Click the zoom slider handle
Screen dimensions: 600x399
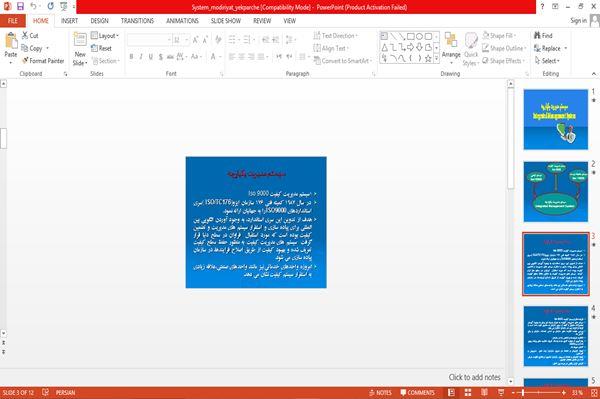pos(523,392)
